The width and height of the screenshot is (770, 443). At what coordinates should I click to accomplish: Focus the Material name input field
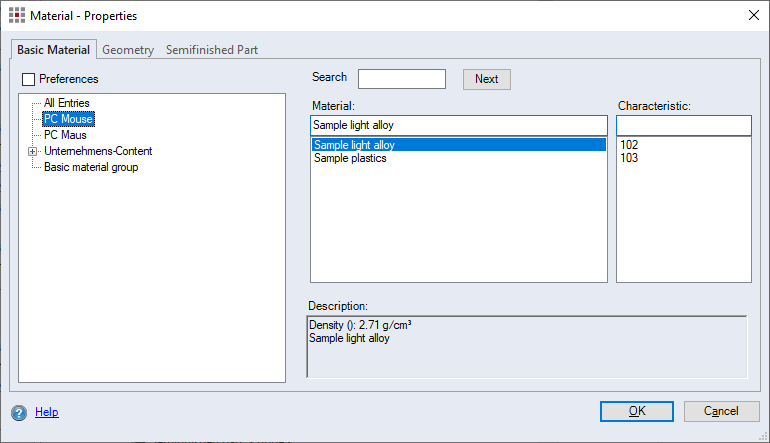tap(458, 125)
